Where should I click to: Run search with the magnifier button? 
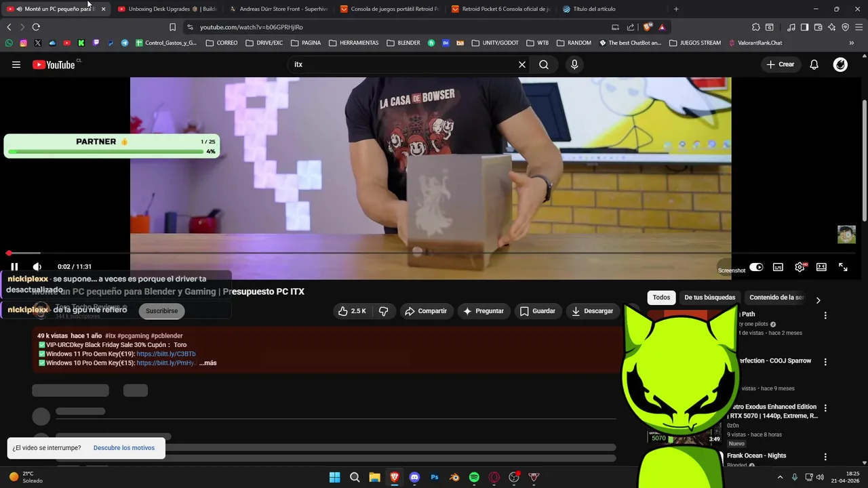coord(544,64)
